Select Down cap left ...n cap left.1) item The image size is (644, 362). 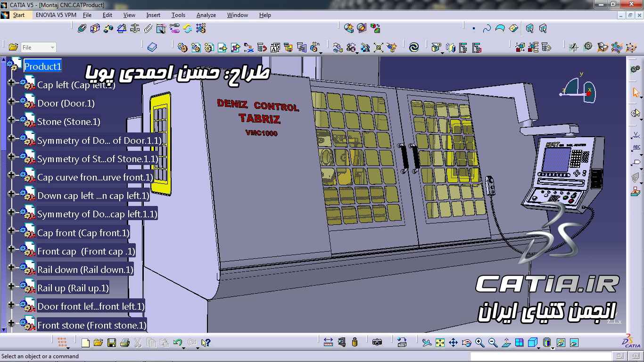(x=93, y=196)
